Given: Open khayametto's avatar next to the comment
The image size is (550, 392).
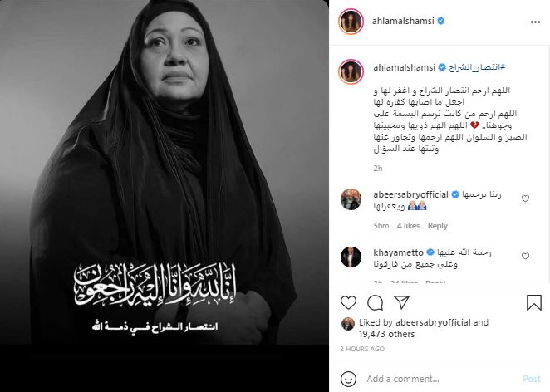Looking at the screenshot, I should [351, 257].
